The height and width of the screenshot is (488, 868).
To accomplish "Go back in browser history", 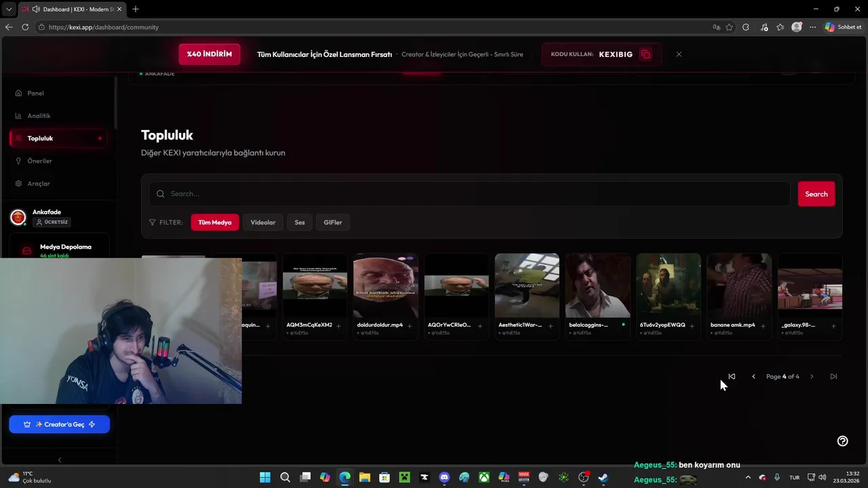I will (x=9, y=27).
